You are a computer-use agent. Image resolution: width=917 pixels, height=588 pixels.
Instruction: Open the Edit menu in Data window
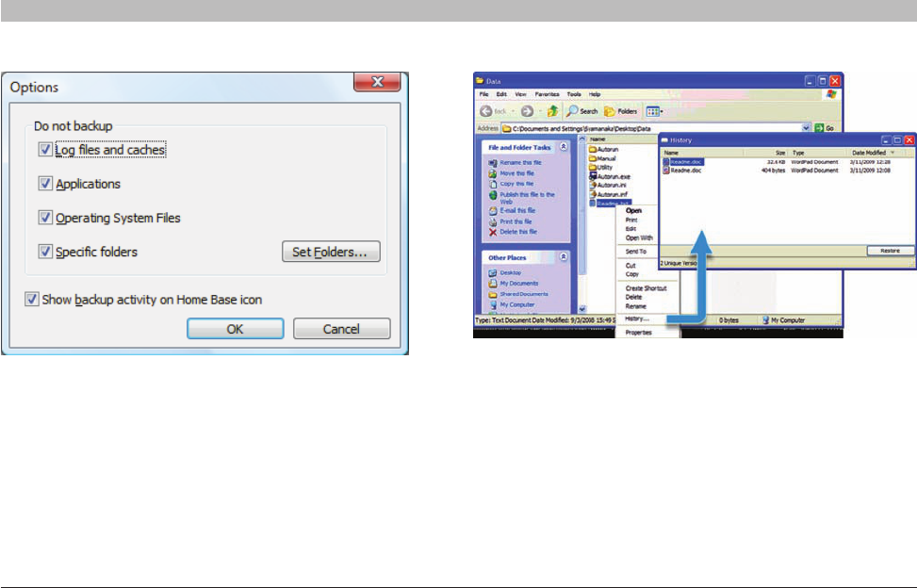click(501, 94)
